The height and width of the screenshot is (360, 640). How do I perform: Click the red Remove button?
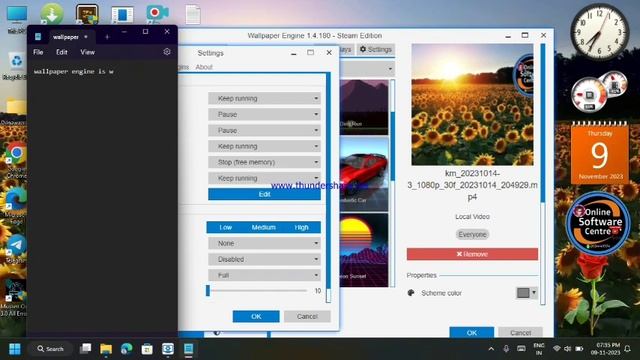[x=472, y=254]
